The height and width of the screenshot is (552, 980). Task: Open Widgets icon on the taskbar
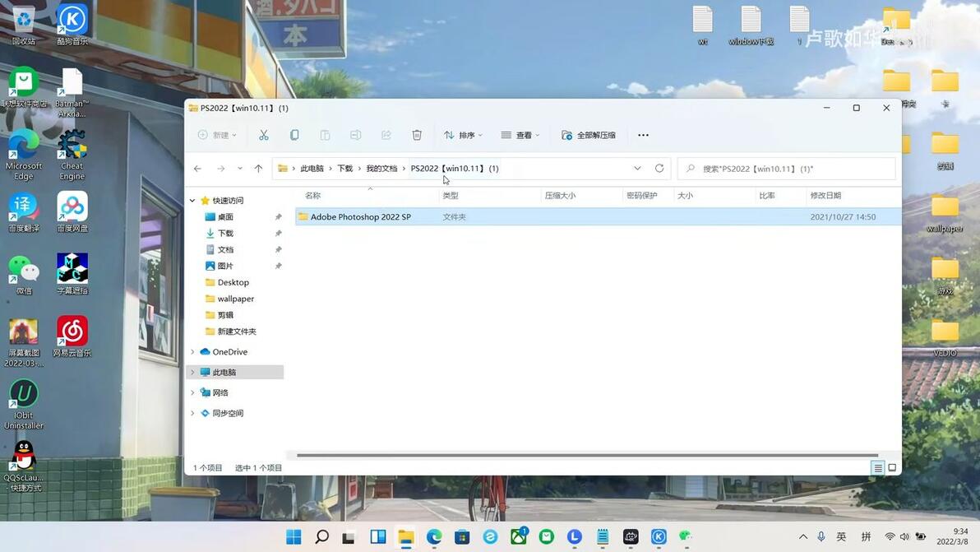378,536
